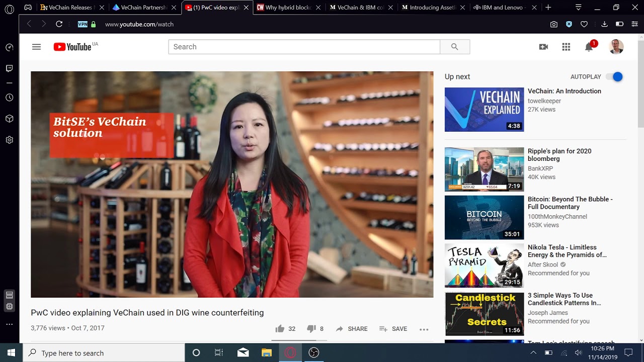This screenshot has height=362, width=644.
Task: Switch to the Introducing Asset tab
Action: point(433,8)
